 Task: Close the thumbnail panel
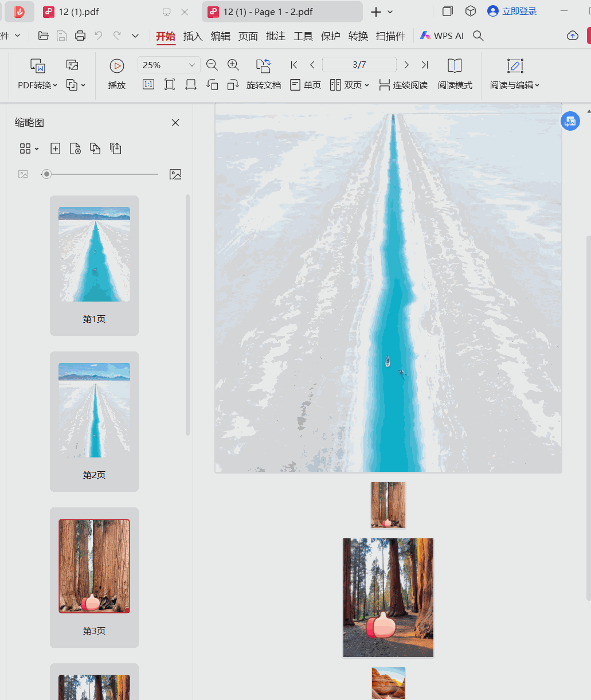coord(175,123)
